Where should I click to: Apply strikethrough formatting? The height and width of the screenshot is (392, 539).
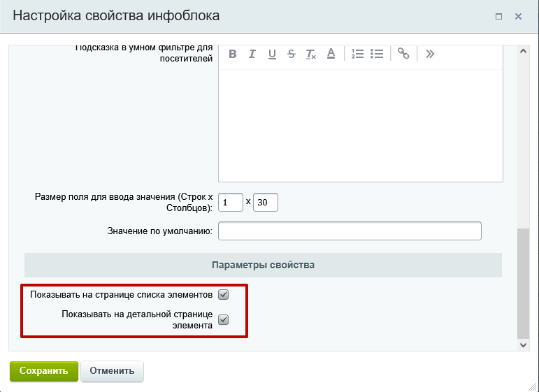[x=291, y=54]
